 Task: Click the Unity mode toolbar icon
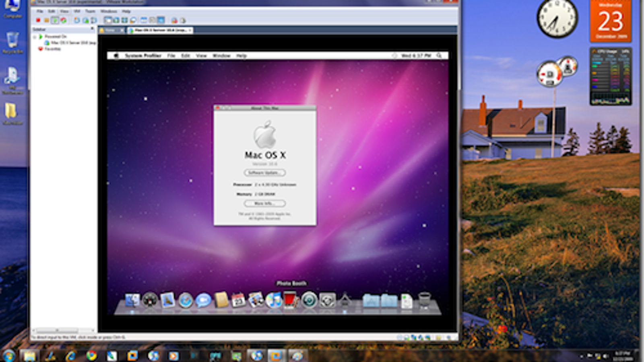[x=133, y=20]
